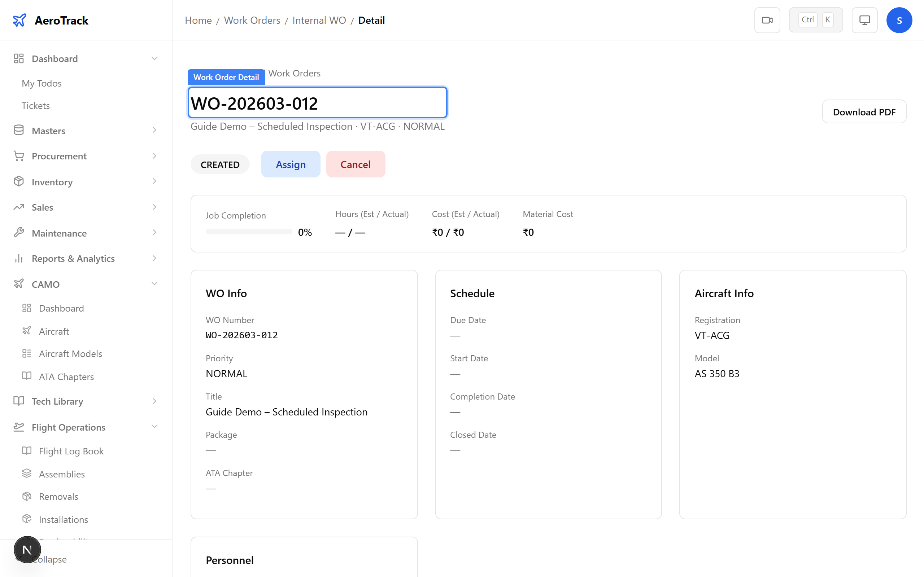Open the Maintenance wrench icon
Image resolution: width=924 pixels, height=577 pixels.
19,233
